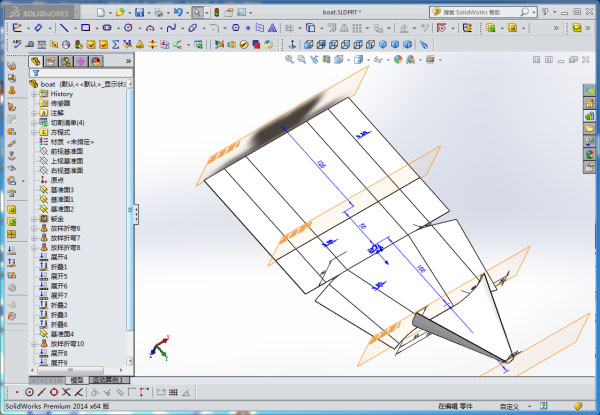Open the Edit Appearance color ball

[398, 59]
